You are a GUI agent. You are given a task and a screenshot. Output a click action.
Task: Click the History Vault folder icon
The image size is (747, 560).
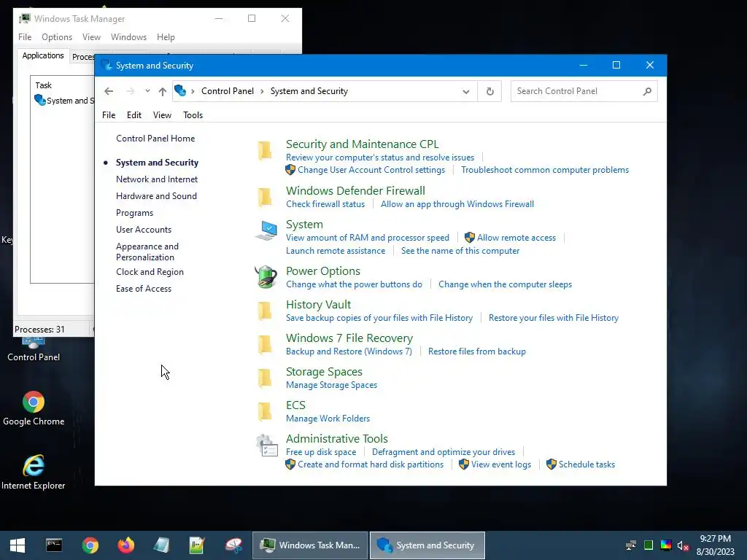265,311
